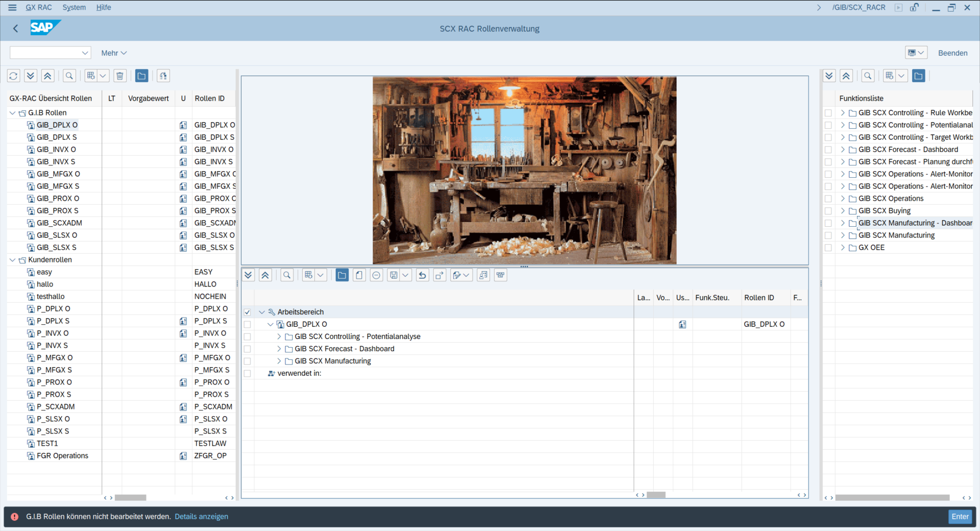Expand GIB SCX Forecast - Dashboard in workspace

click(x=279, y=349)
